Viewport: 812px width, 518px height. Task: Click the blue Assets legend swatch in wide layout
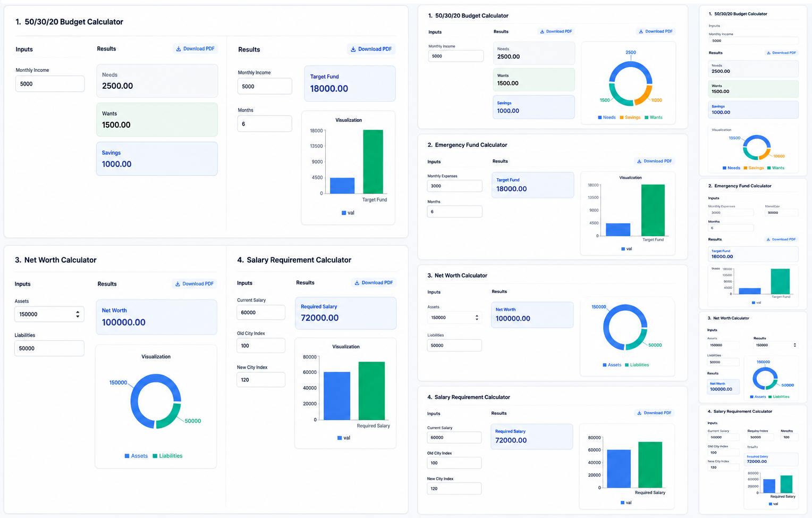(x=127, y=456)
